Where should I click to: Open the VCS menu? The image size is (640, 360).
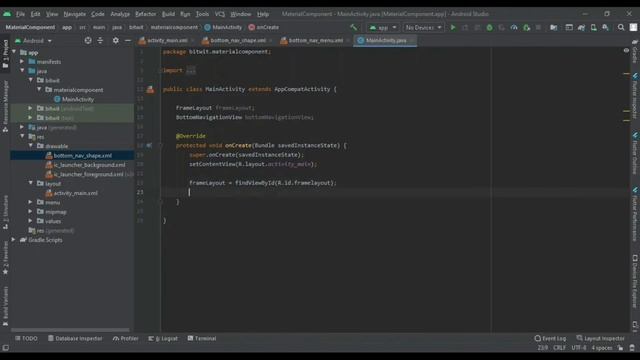(x=220, y=14)
